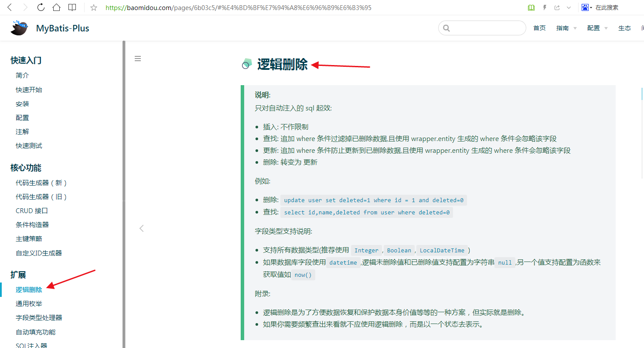The width and height of the screenshot is (644, 348).
Task: Open the 生态 nav link
Action: click(624, 28)
